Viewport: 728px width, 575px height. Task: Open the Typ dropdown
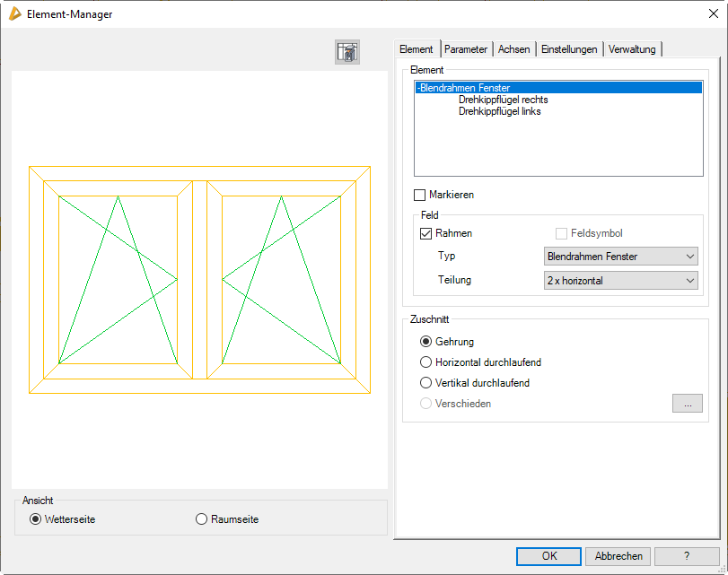[621, 257]
